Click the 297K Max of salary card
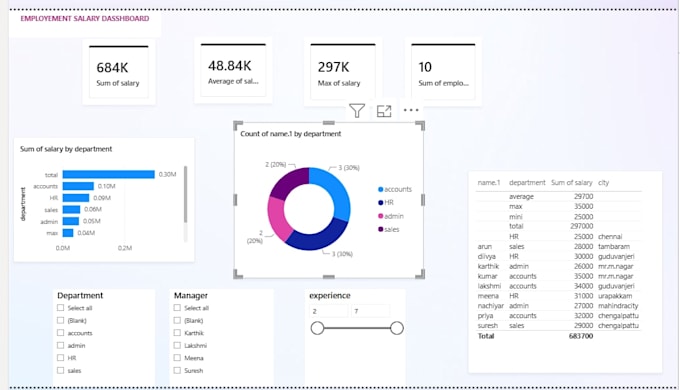Image resolution: width=680 pixels, height=390 pixels. (343, 72)
